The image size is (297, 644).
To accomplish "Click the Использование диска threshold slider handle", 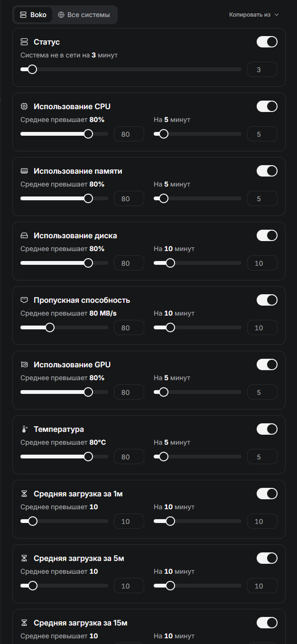I will click(88, 263).
